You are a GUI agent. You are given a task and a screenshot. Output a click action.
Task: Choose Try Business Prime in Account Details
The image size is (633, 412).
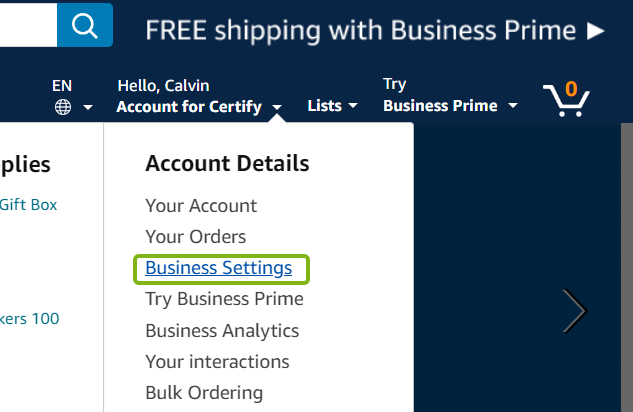224,299
